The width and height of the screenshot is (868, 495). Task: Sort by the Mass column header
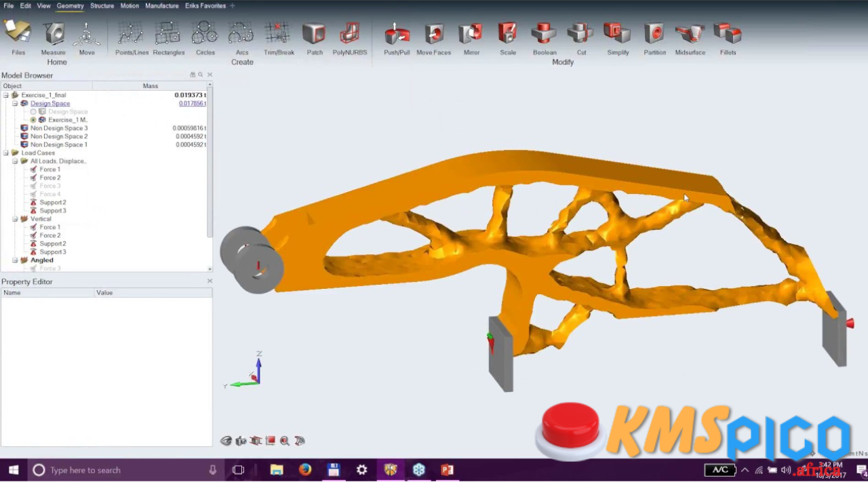tap(150, 86)
